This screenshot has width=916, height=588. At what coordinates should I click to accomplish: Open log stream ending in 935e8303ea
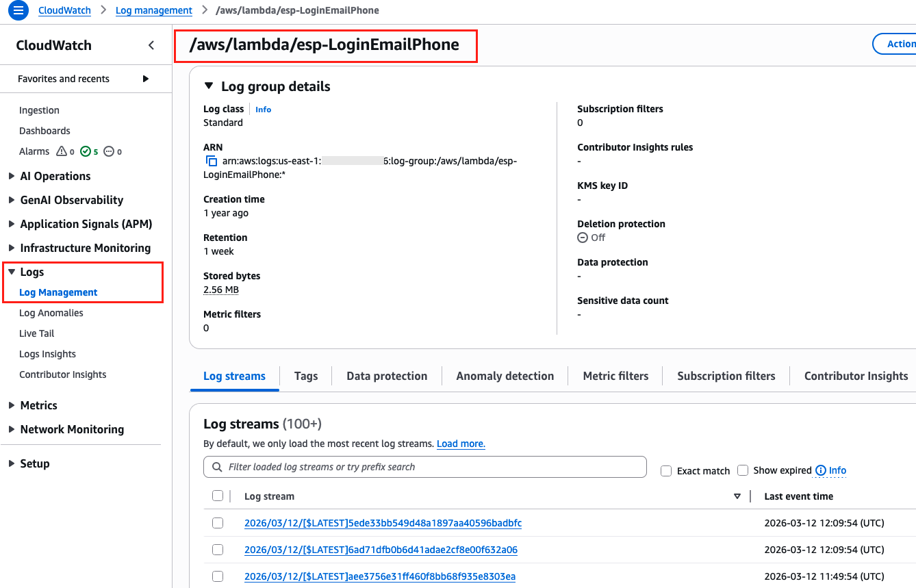[x=380, y=576]
